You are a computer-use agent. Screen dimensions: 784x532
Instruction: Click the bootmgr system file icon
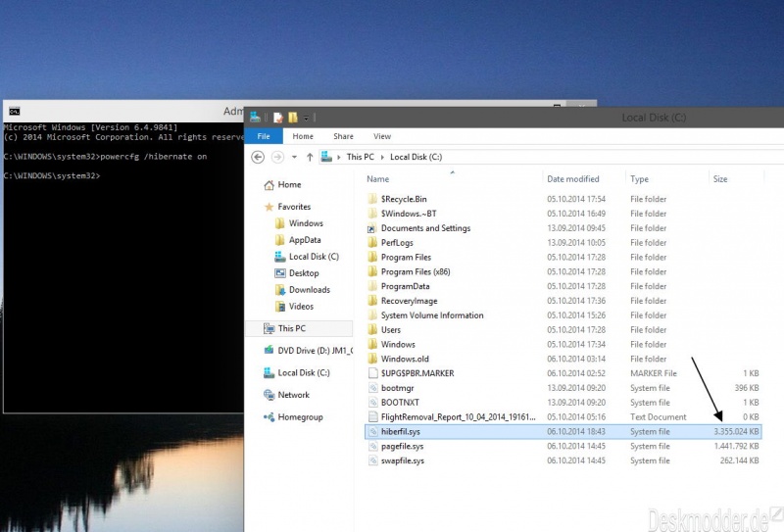tap(372, 388)
